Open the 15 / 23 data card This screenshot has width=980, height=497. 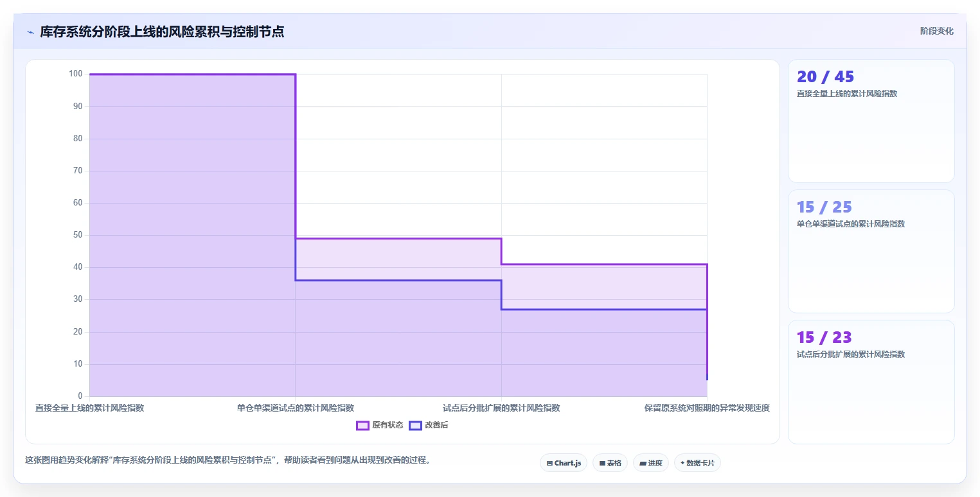(871, 381)
